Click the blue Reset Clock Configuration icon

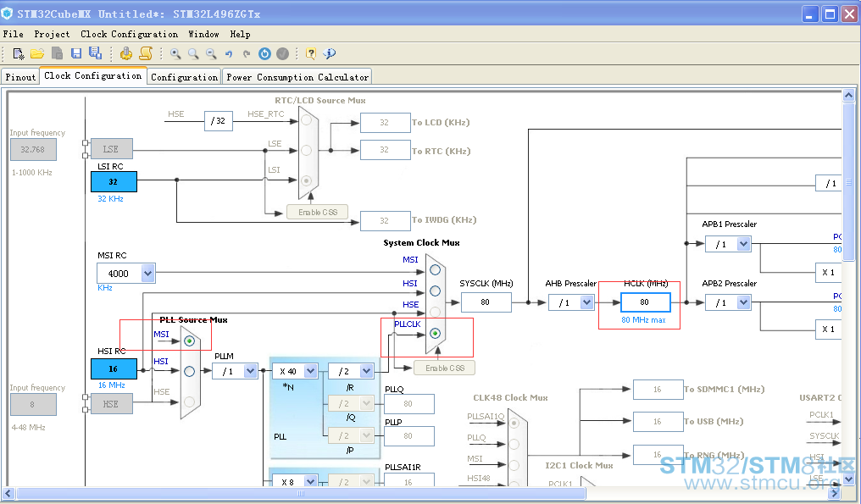tap(264, 53)
